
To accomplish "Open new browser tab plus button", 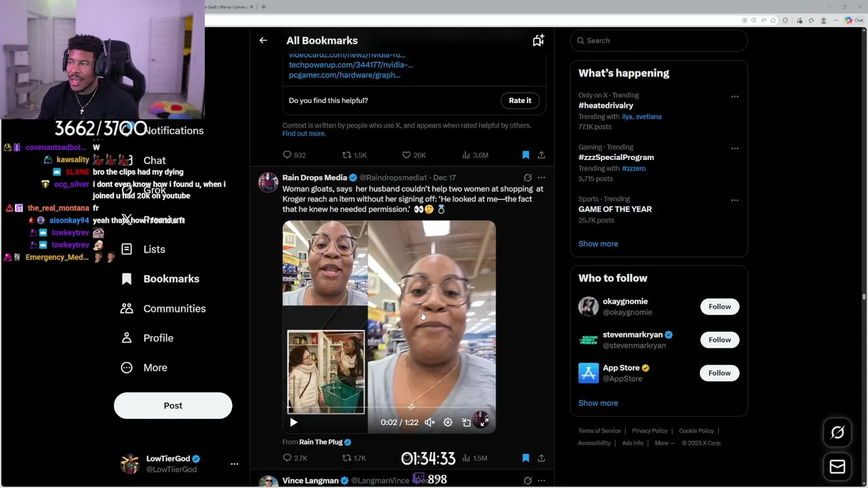I will tap(264, 7).
